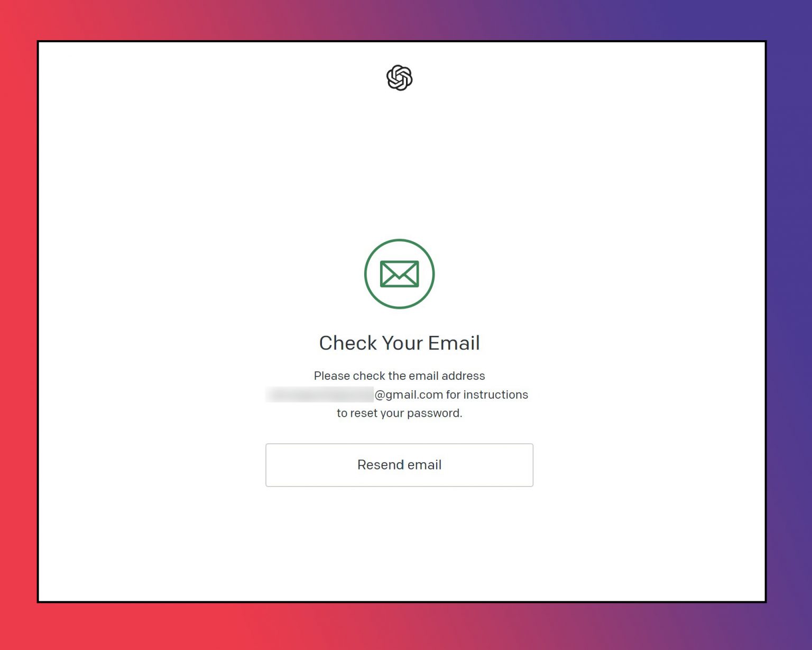This screenshot has width=812, height=650.
Task: Click the word 'Your' in the heading
Action: click(402, 343)
